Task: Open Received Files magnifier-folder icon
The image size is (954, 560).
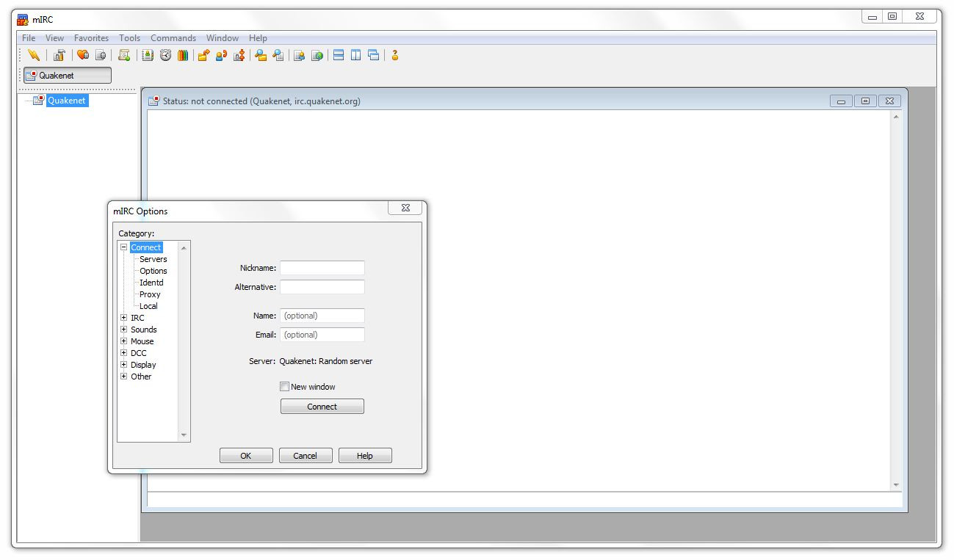Action: click(x=261, y=55)
